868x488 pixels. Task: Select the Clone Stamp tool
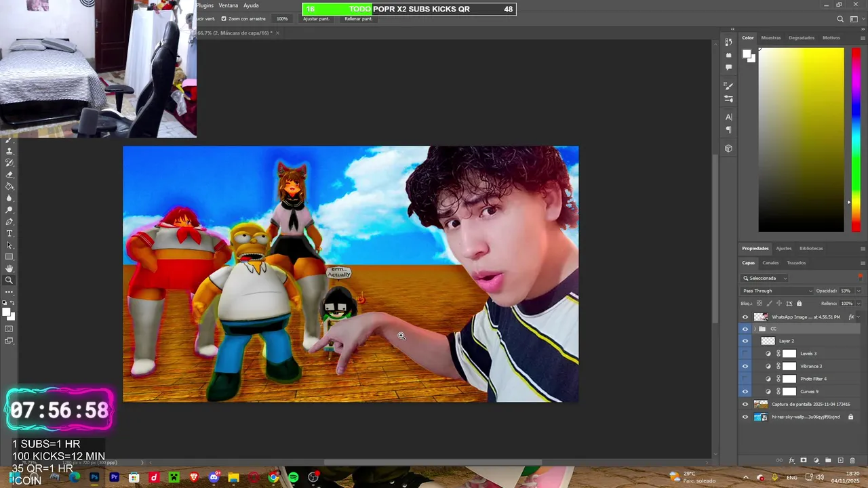[9, 152]
